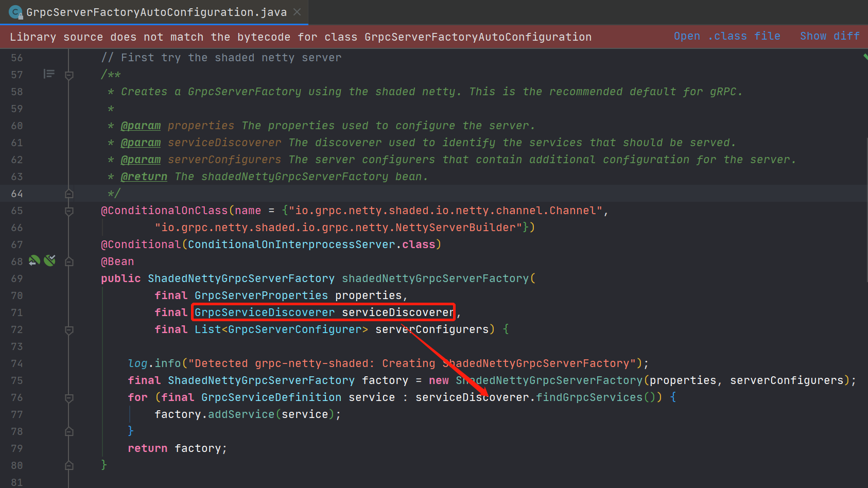The height and width of the screenshot is (488, 868).
Task: Fold the parameter list marker at line 72
Action: (x=69, y=330)
